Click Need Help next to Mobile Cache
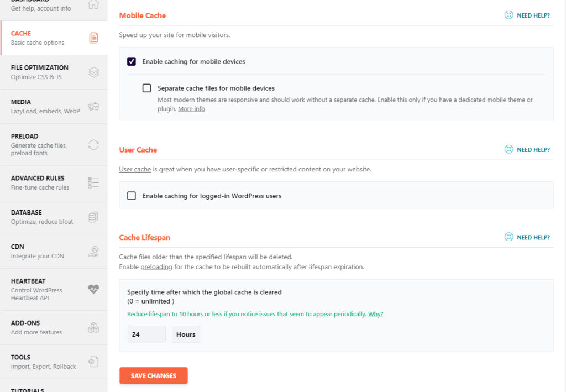This screenshot has height=392, width=566. pyautogui.click(x=527, y=15)
